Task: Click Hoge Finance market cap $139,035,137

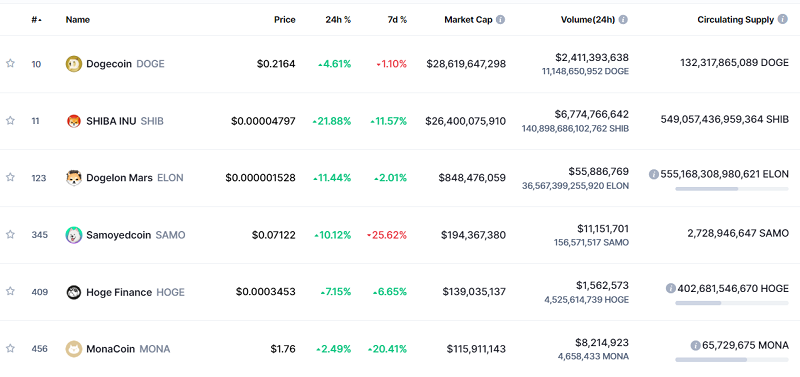Action: tap(474, 292)
